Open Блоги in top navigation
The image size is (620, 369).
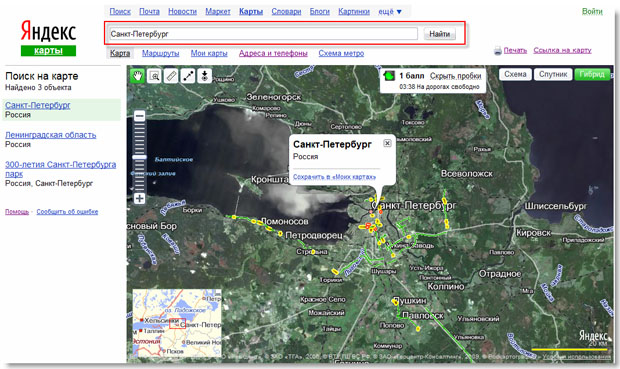tap(319, 11)
